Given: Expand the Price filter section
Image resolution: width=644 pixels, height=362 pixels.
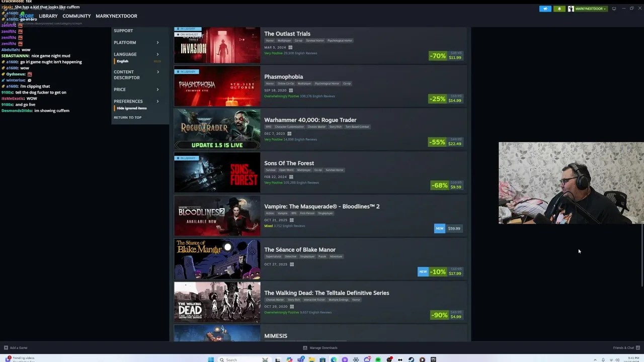Looking at the screenshot, I should 137,89.
